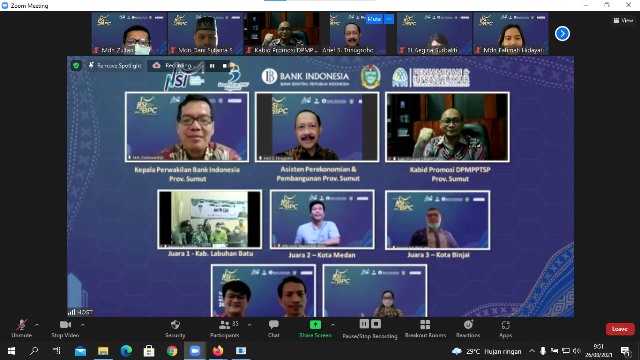This screenshot has width=640, height=360.
Task: Click Pause/Stop Recording in toolbar
Action: pyautogui.click(x=370, y=329)
